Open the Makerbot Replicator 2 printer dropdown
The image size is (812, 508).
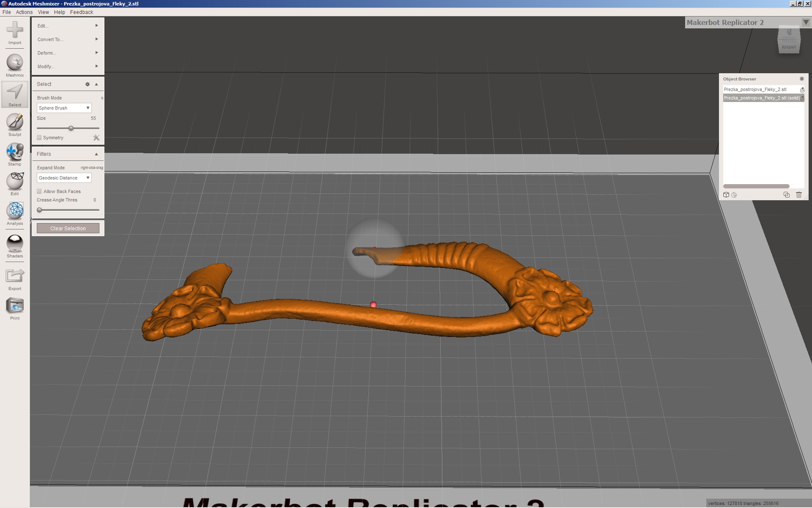click(x=805, y=22)
